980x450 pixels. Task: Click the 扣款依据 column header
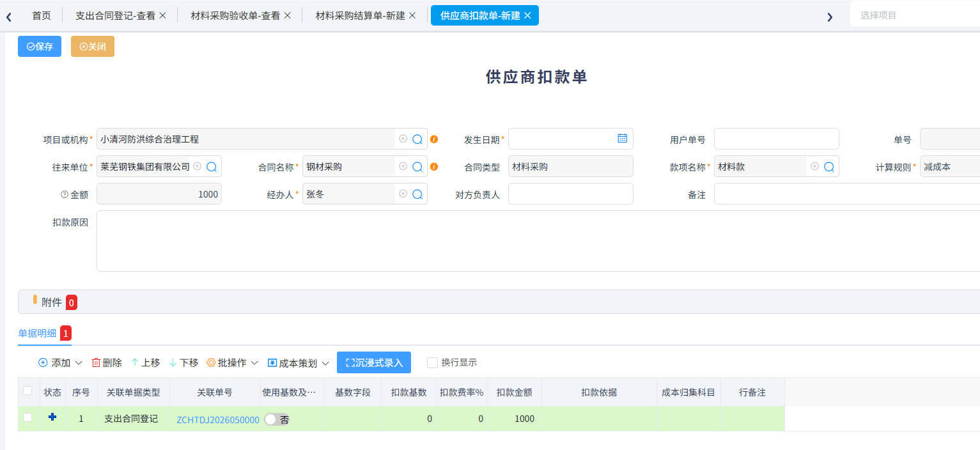[x=599, y=392]
